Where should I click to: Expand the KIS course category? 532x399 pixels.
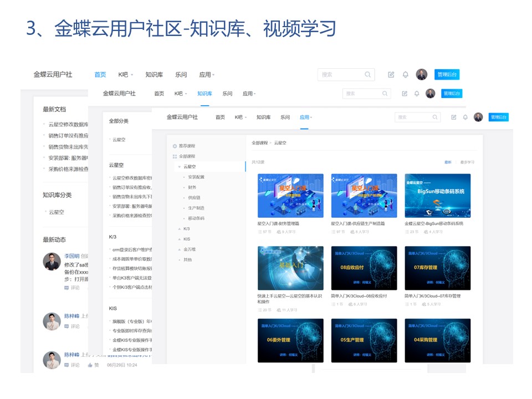click(180, 239)
